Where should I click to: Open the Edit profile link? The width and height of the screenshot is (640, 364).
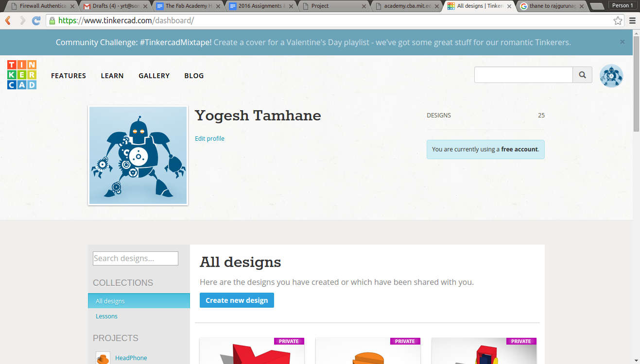[209, 138]
